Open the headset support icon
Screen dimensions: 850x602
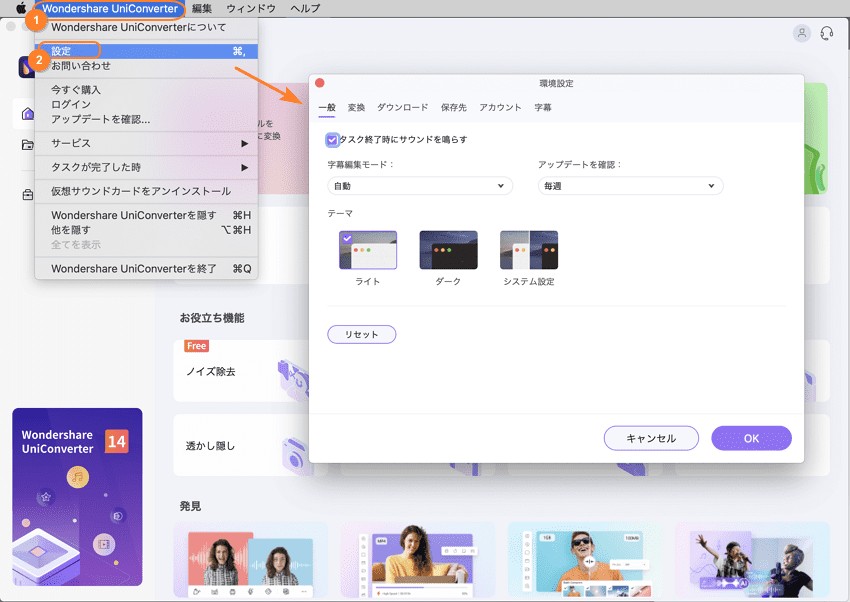pyautogui.click(x=827, y=34)
